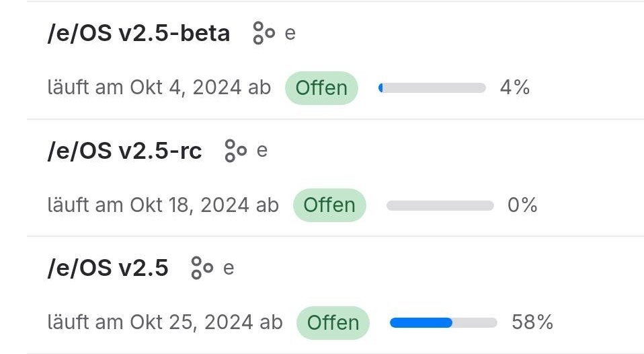This screenshot has height=354, width=644.
Task: Open group 'e' link next to v2.5-beta
Action: pos(290,33)
